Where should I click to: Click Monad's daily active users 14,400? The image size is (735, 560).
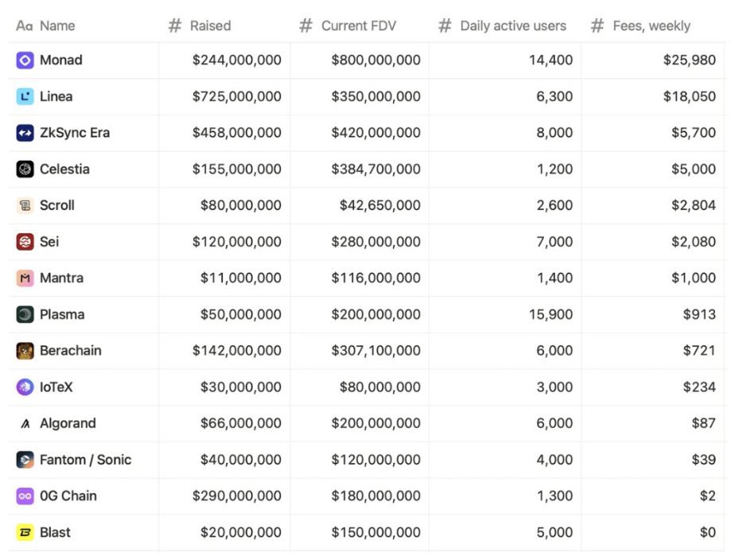click(x=550, y=60)
